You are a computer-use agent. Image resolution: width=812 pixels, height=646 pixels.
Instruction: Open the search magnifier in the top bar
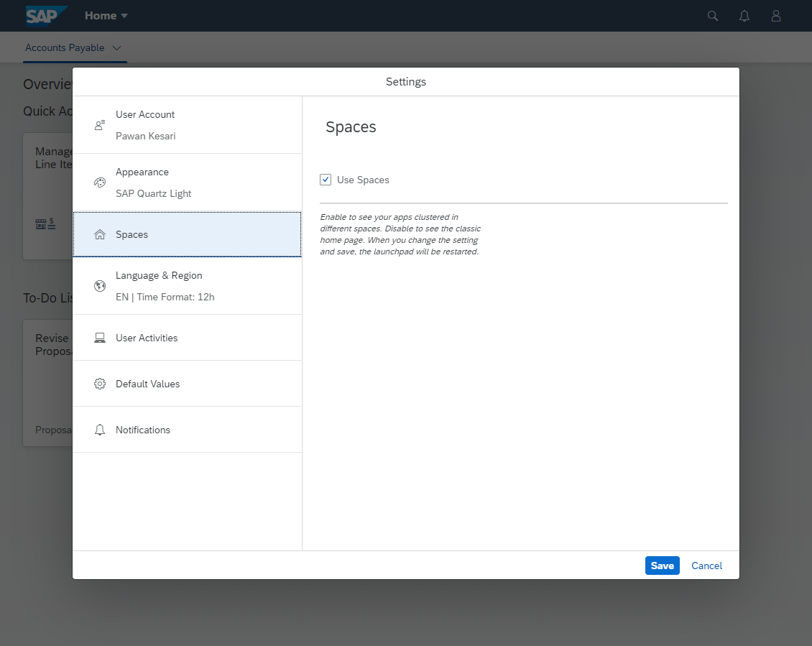click(x=712, y=15)
